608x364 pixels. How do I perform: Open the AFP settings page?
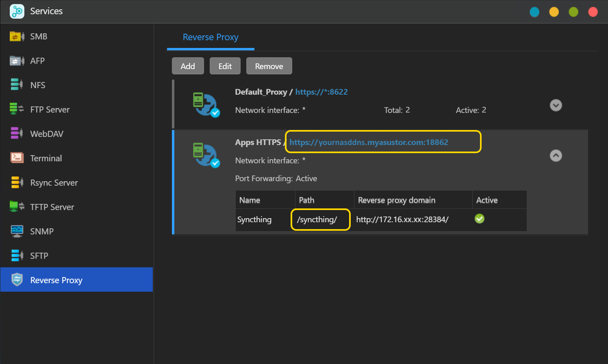pos(76,61)
